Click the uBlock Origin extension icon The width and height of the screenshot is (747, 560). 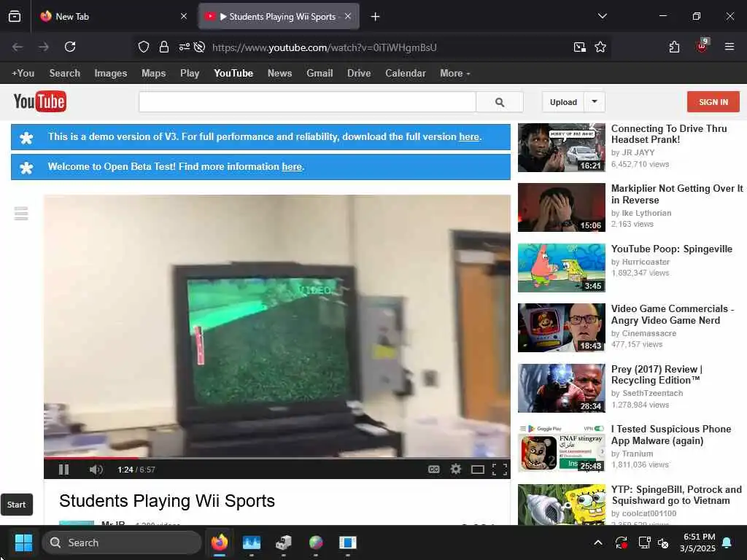703,46
